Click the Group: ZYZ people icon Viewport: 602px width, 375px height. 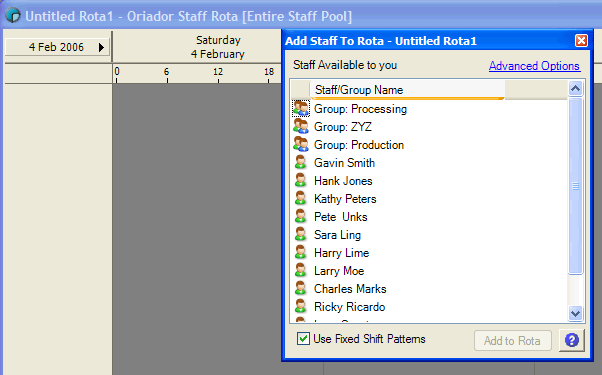[x=301, y=126]
